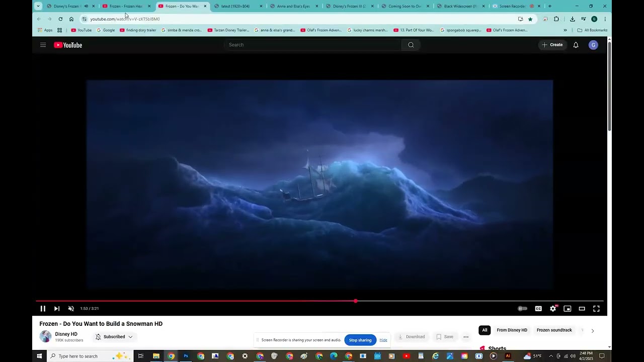This screenshot has width=644, height=362.
Task: Open the account avatar menu on YouTube
Action: [x=593, y=45]
